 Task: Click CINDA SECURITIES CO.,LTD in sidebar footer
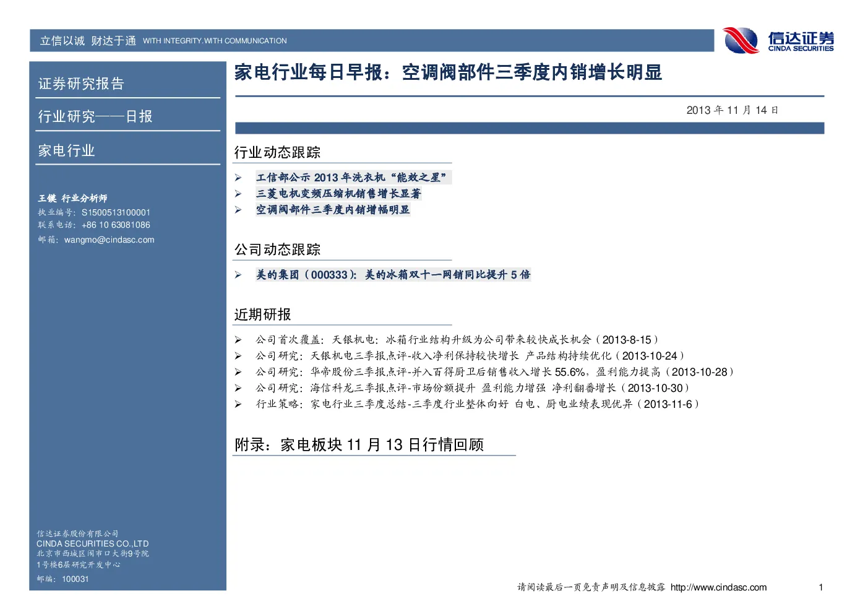coord(92,543)
